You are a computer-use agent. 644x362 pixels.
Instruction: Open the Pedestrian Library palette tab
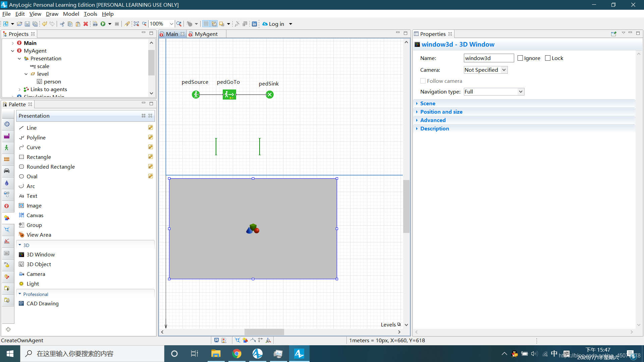coord(7,147)
